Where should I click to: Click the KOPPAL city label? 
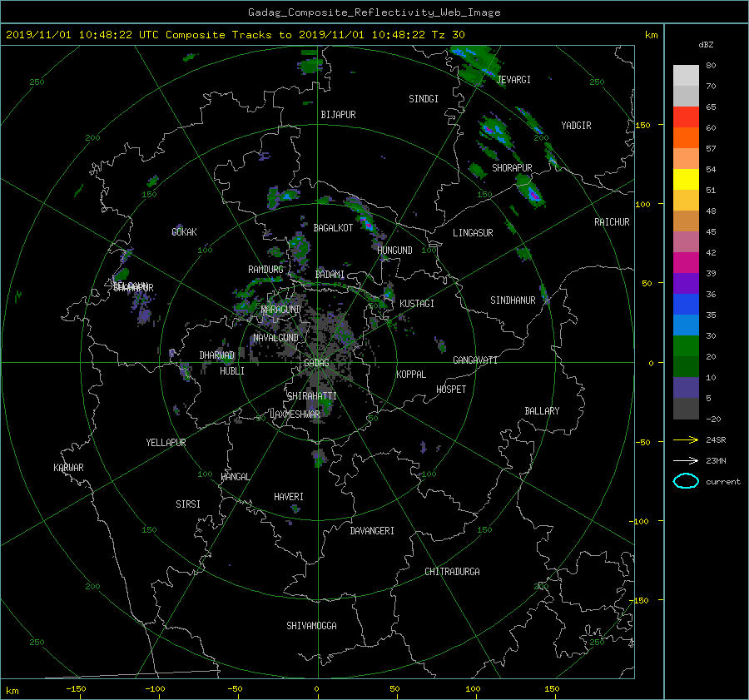(x=411, y=375)
